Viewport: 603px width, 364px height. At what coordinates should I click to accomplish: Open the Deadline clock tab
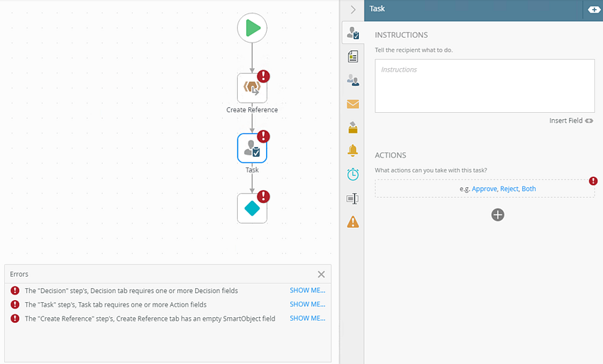[x=353, y=175]
